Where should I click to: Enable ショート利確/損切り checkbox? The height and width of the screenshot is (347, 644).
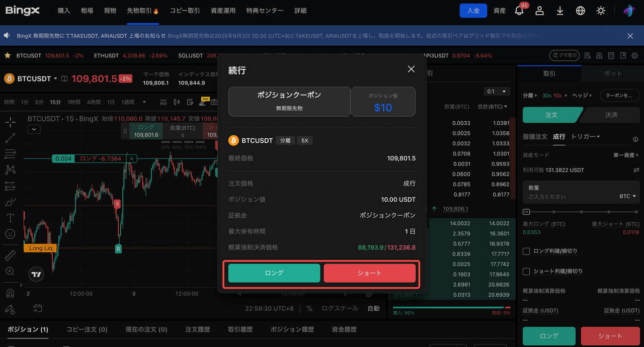[x=526, y=272]
